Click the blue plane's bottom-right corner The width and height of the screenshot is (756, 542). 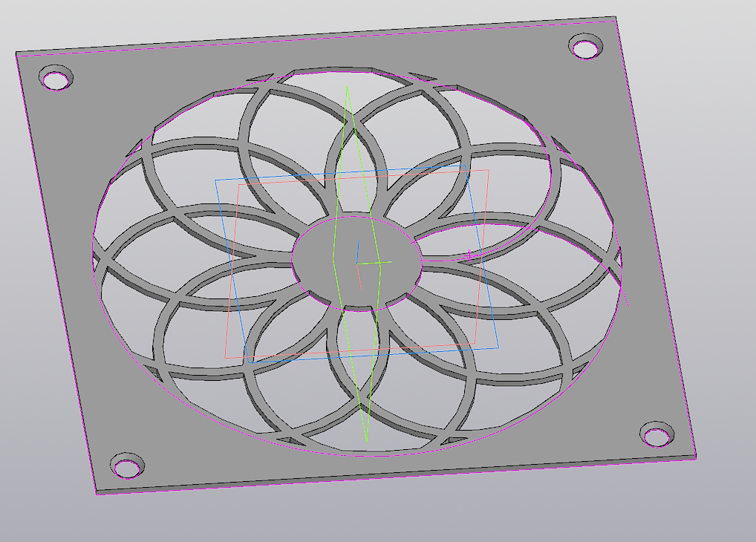pyautogui.click(x=497, y=347)
